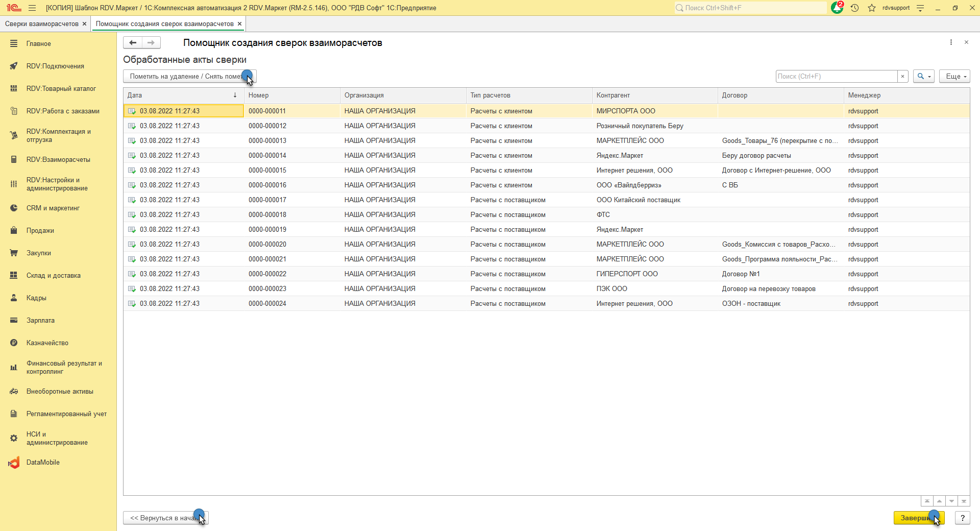Click Вернуться в начало button
The image size is (980, 531).
(x=165, y=518)
